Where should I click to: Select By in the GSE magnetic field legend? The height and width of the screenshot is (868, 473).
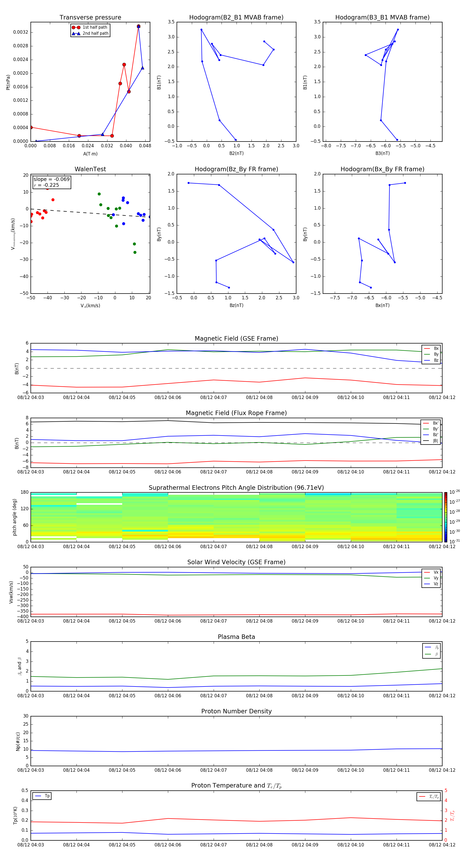click(x=431, y=354)
